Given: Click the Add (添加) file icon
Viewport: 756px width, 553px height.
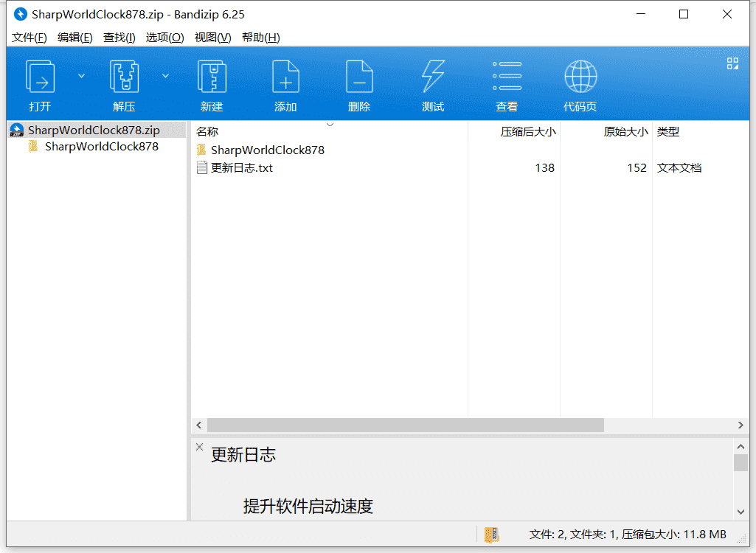Looking at the screenshot, I should click(x=285, y=76).
